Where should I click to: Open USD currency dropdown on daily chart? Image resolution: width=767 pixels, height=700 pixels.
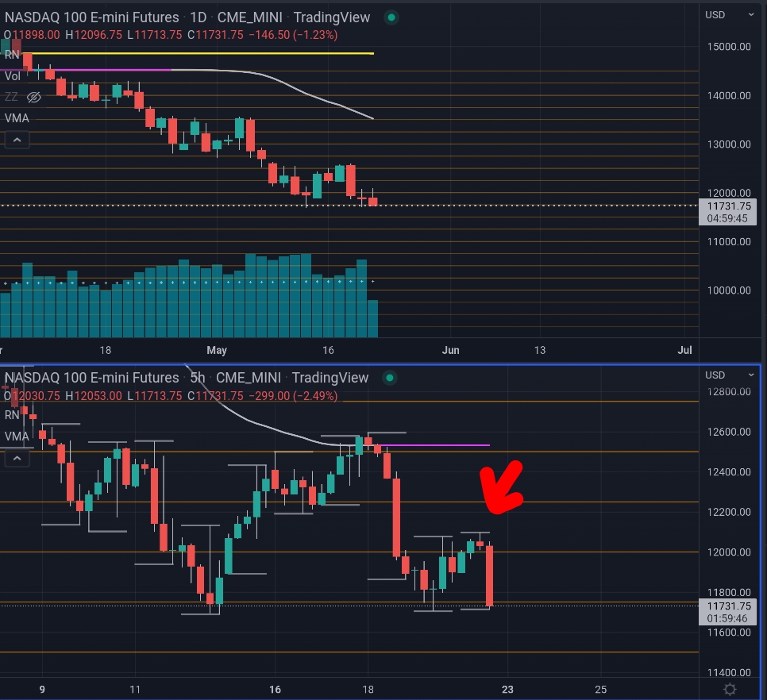730,15
